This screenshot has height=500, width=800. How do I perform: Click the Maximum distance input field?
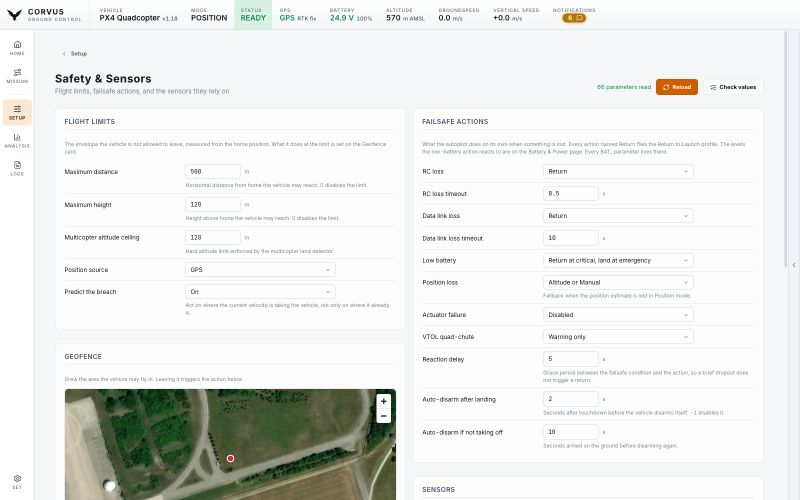coord(213,171)
